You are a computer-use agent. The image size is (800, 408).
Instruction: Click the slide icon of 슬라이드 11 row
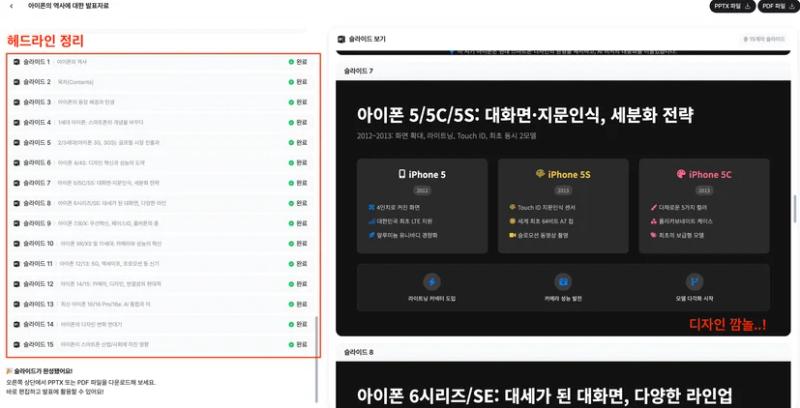tap(17, 264)
